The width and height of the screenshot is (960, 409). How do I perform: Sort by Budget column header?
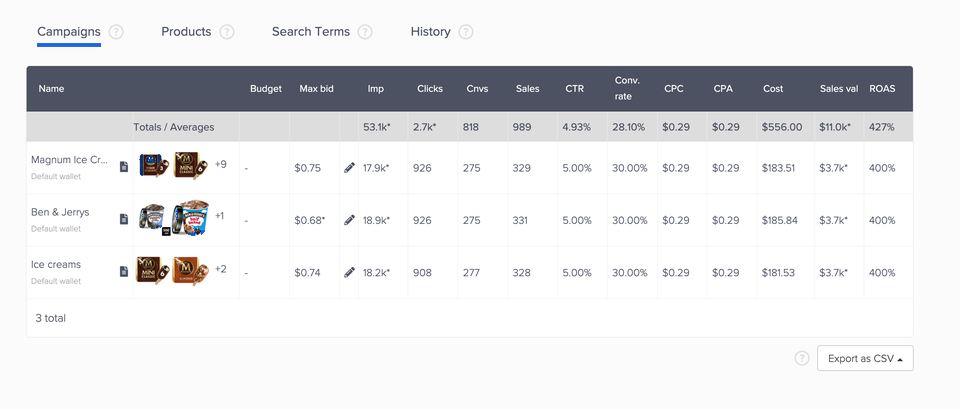point(266,89)
